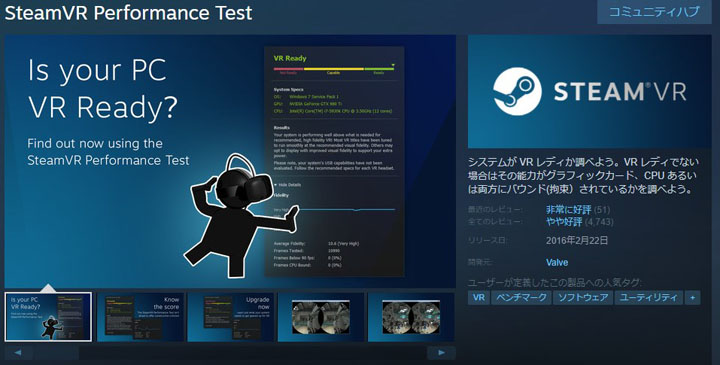Click the main 'Is your PC VR Ready?' image

[230, 161]
